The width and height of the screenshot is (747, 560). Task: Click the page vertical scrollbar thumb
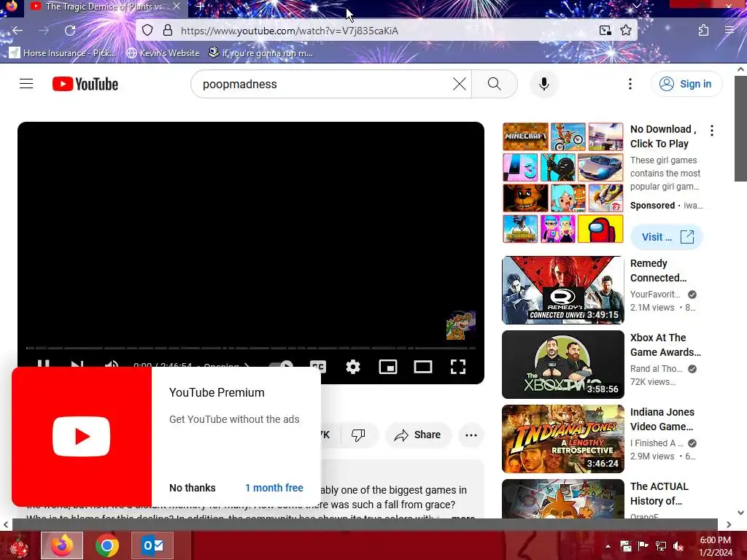click(x=740, y=128)
